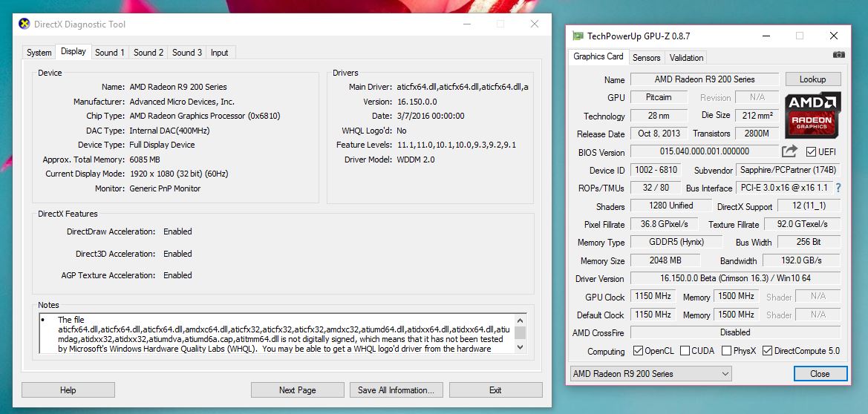This screenshot has width=868, height=414.
Task: Click Chip Type value with 0x6810
Action: coord(205,116)
